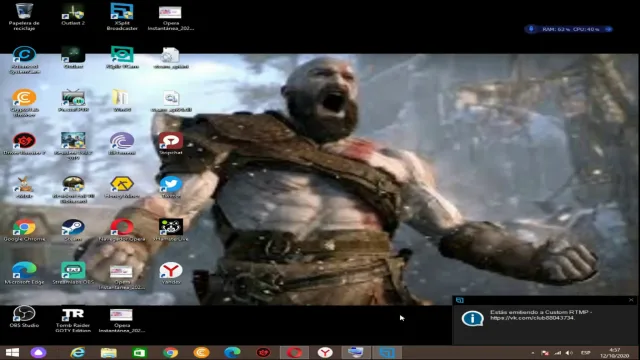Open the Streamlabs OBS desktop shortcut
The height and width of the screenshot is (360, 640).
[x=73, y=273]
